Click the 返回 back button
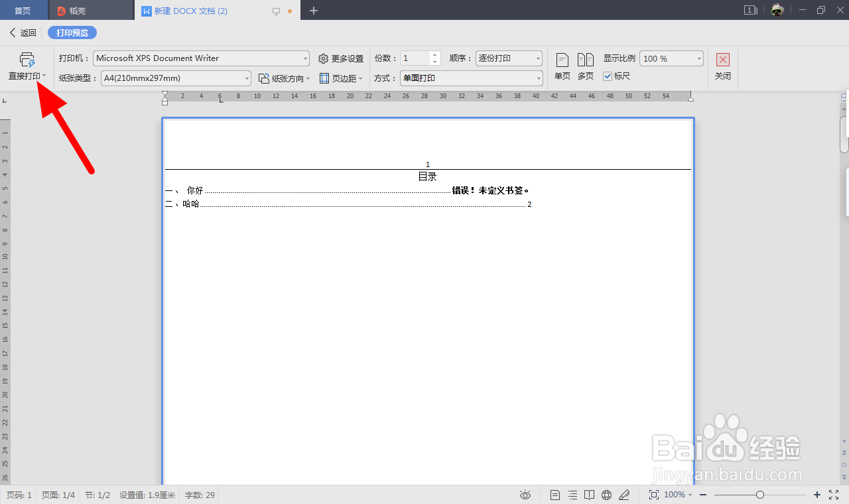Viewport: 849px width, 504px height. 22,32
